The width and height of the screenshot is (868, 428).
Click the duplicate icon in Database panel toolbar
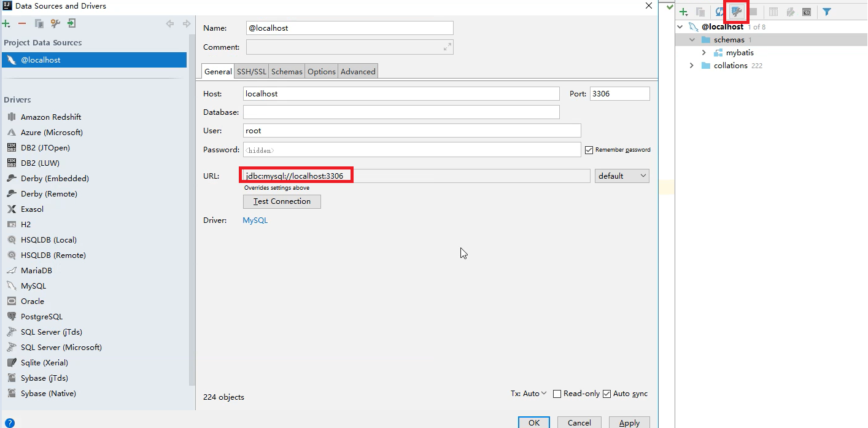click(700, 12)
